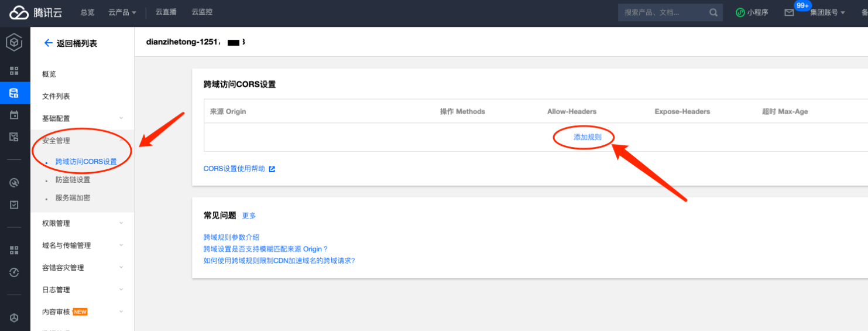Go to 云直播 in top navigation
This screenshot has height=331, width=868.
pos(166,12)
